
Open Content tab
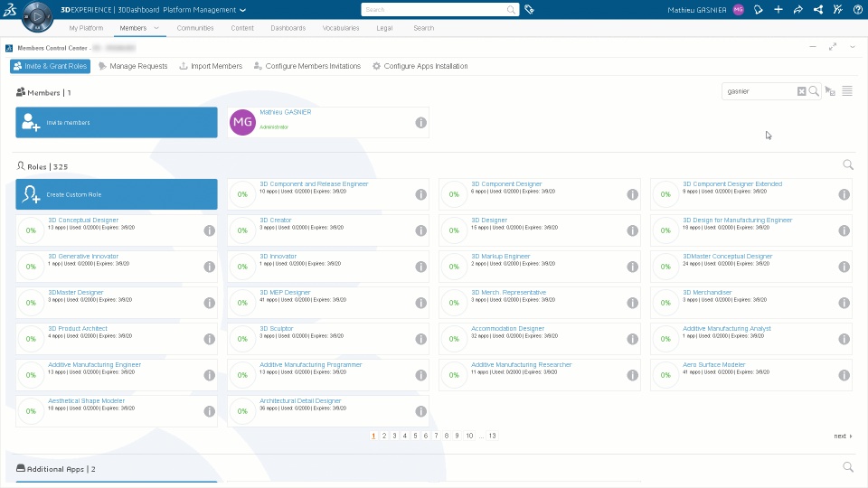click(x=242, y=28)
